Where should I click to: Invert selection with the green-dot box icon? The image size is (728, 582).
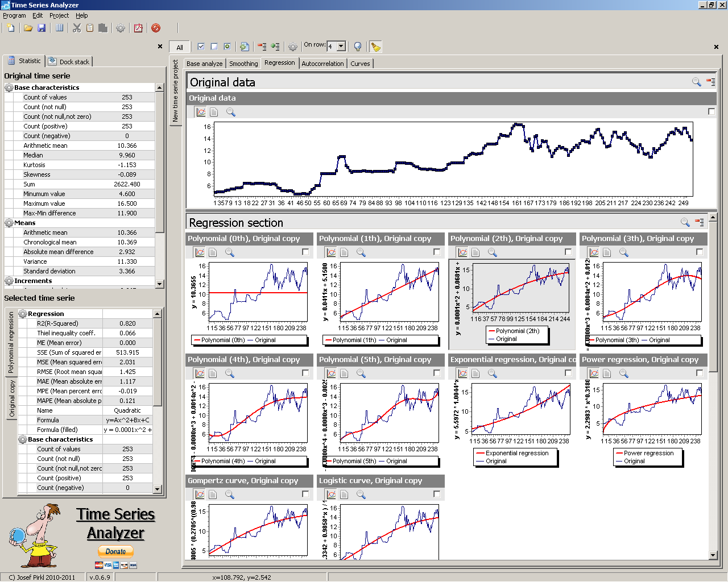pyautogui.click(x=227, y=47)
